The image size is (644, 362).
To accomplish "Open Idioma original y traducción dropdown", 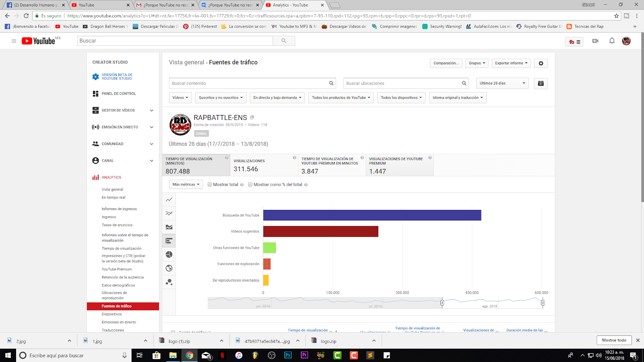I will (x=458, y=98).
